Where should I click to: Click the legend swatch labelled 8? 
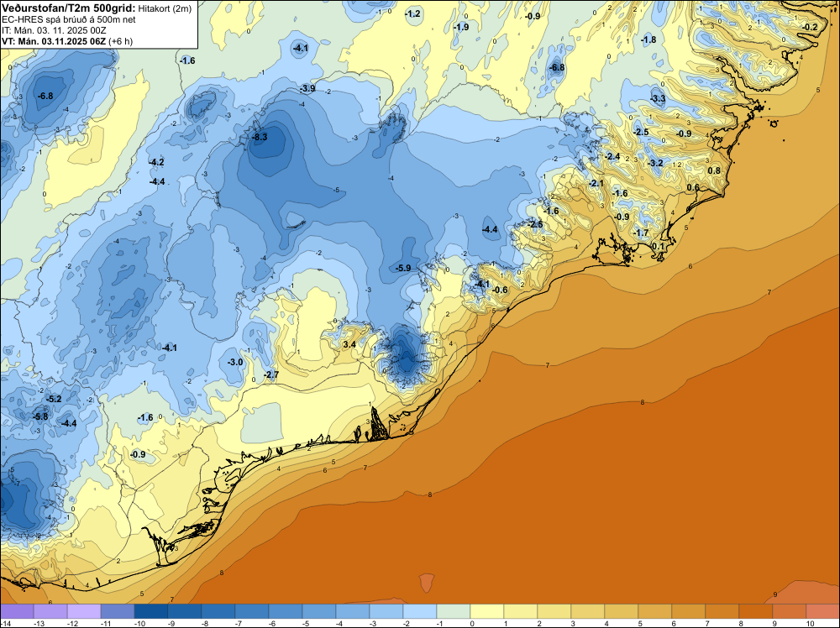[755, 611]
